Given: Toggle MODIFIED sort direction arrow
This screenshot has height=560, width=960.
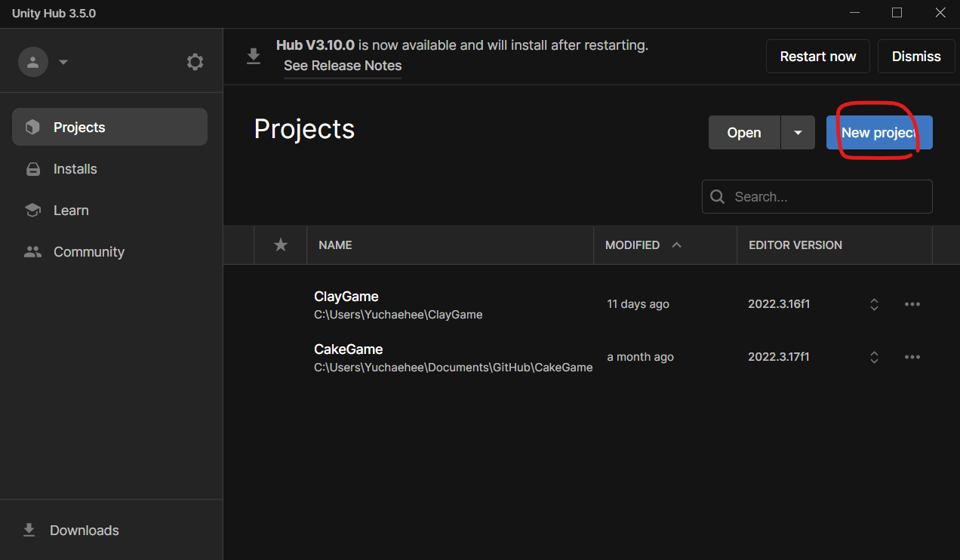Looking at the screenshot, I should click(x=676, y=245).
